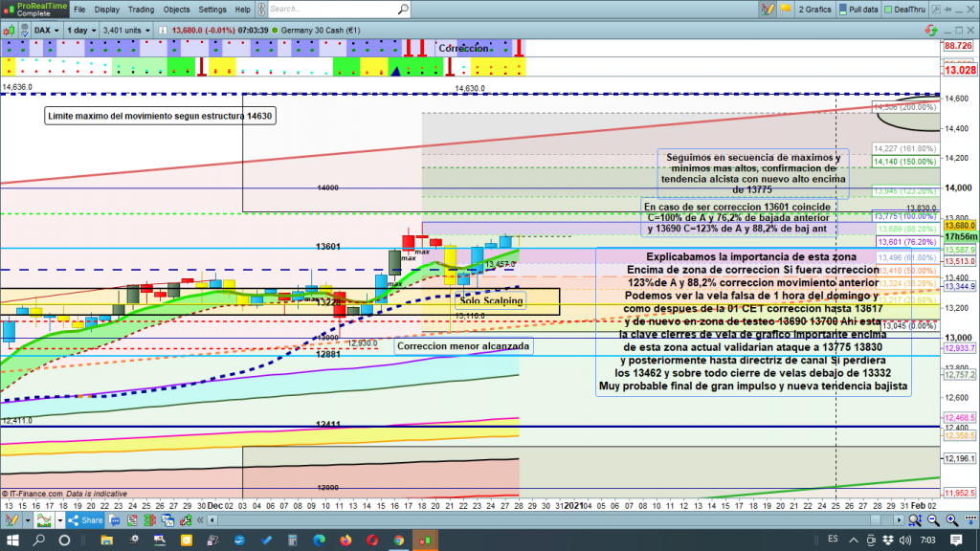Expand the DAX instrument dropdown
The image size is (980, 551).
[x=45, y=30]
